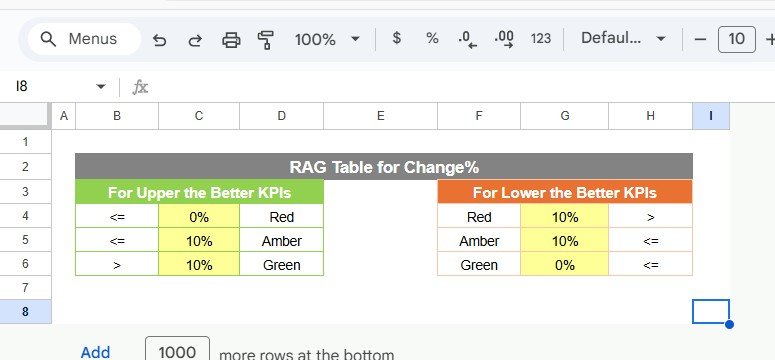Click the Add rows button
The width and height of the screenshot is (775, 360).
[x=95, y=352]
